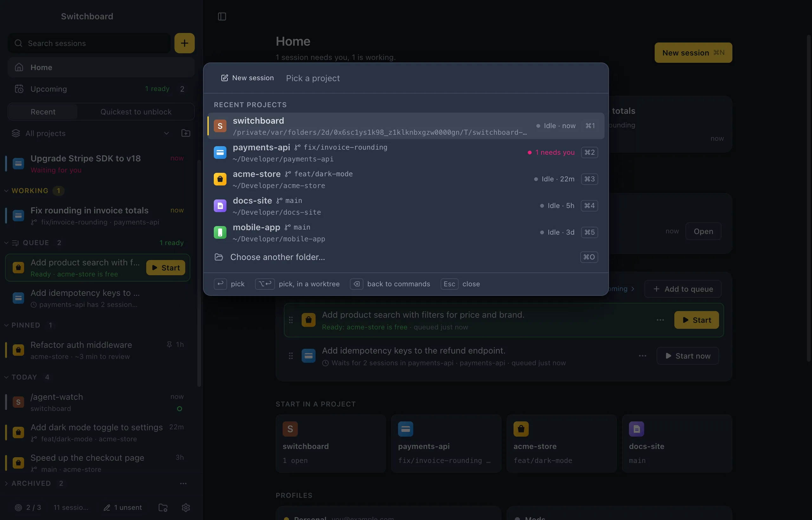Open Home in the sidebar
The width and height of the screenshot is (812, 520).
coord(101,67)
